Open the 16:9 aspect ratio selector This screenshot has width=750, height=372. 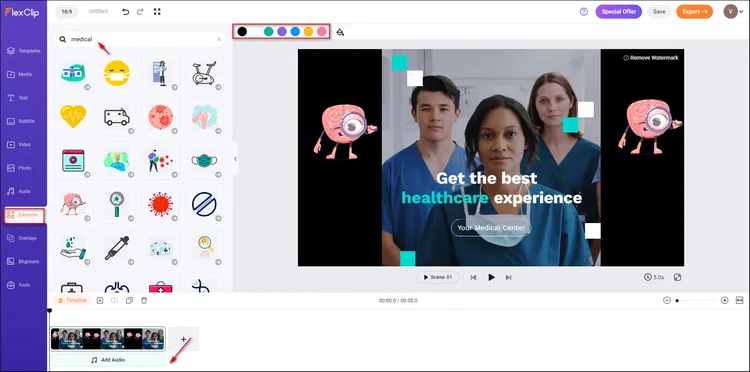coord(66,11)
